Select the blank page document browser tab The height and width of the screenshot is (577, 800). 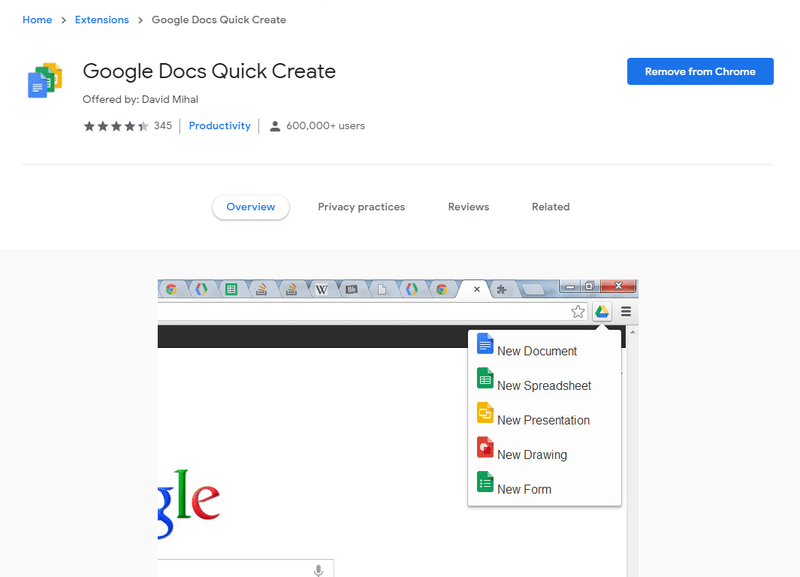(382, 289)
